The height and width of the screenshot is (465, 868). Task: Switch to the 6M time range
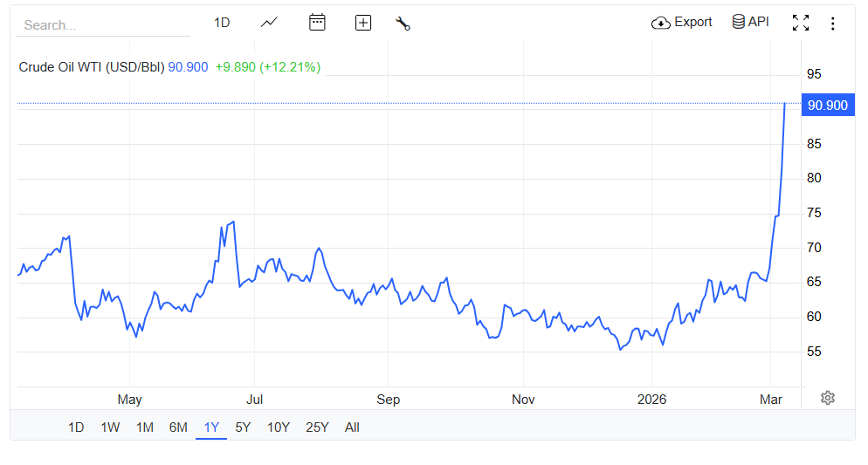(178, 427)
